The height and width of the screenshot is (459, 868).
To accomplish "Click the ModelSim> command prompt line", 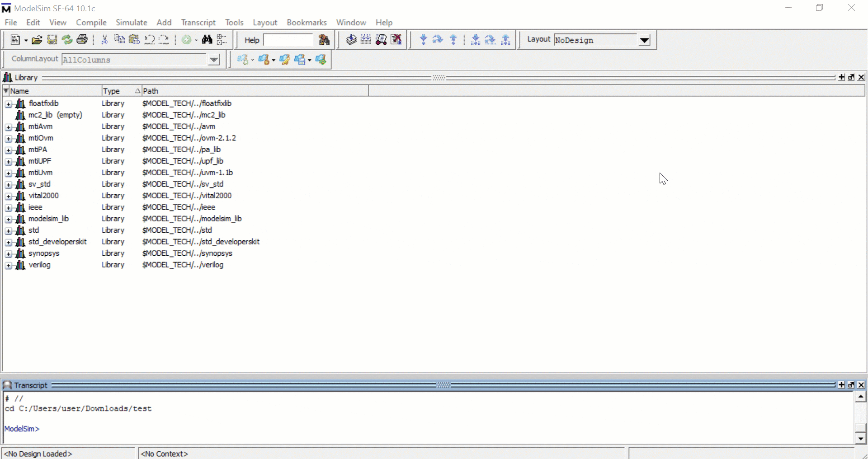I will [x=22, y=429].
